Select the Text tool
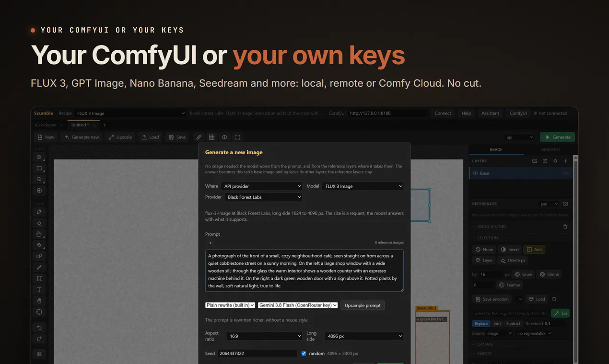 coord(39,290)
